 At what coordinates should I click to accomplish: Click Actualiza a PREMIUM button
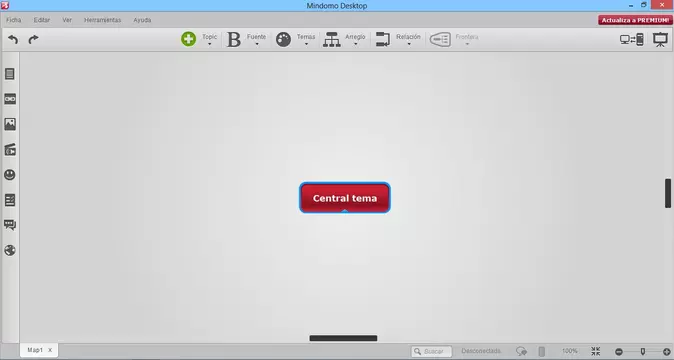(635, 20)
